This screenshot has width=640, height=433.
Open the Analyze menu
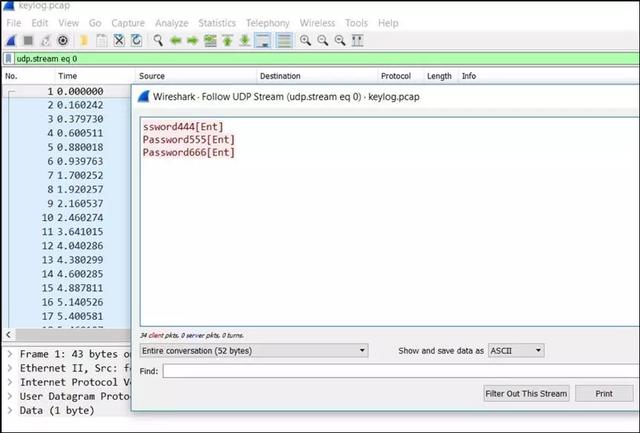(171, 23)
